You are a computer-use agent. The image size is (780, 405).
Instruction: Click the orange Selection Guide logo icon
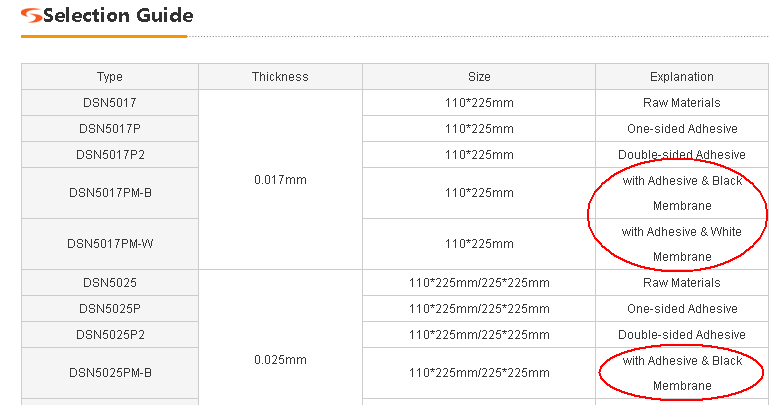pyautogui.click(x=31, y=15)
